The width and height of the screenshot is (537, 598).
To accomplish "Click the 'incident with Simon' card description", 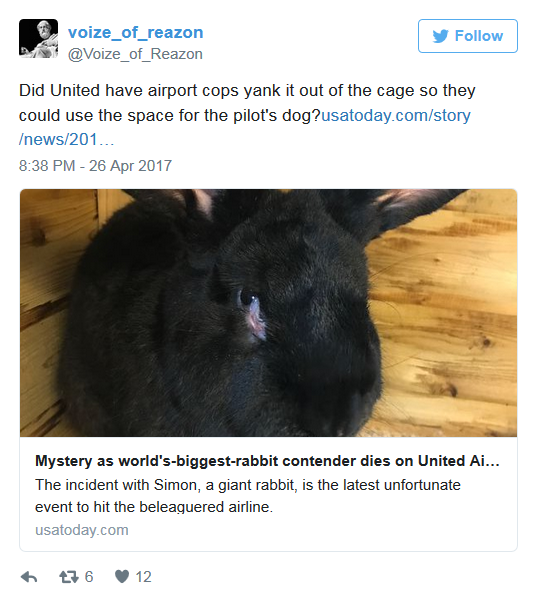I will click(248, 485).
